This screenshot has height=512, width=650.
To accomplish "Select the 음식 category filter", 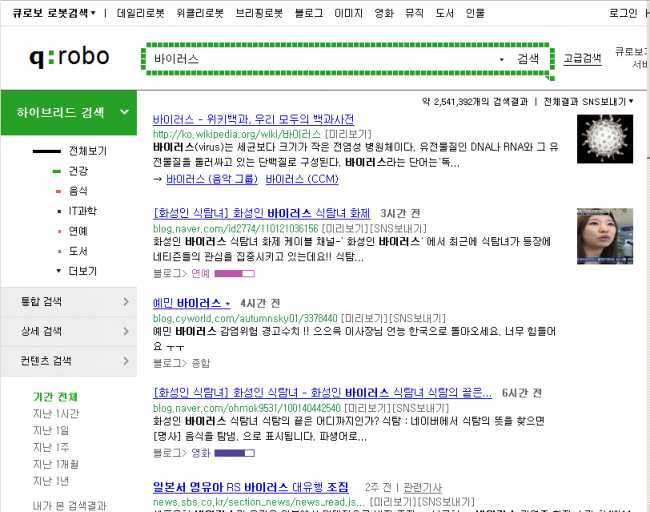I will [78, 191].
